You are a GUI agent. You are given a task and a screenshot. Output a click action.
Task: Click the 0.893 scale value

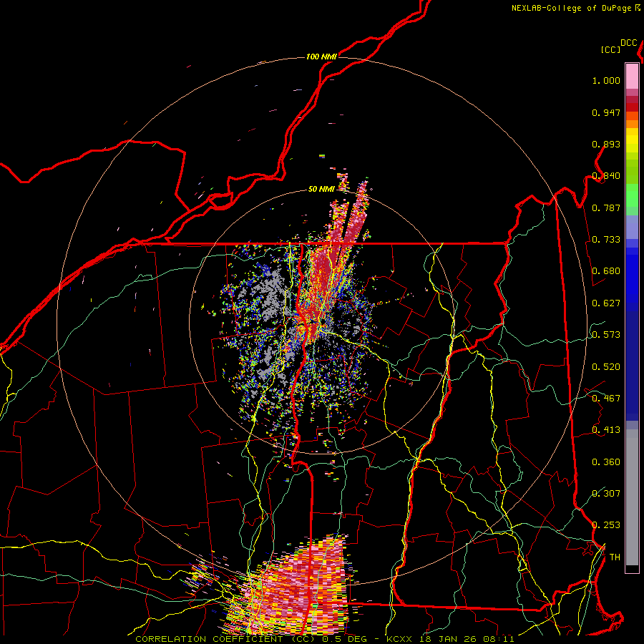click(606, 144)
